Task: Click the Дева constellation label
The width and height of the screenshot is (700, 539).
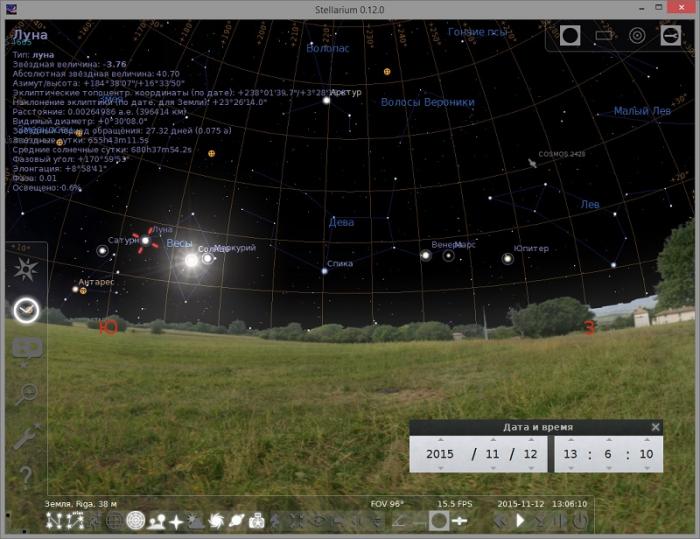Action: pos(342,222)
